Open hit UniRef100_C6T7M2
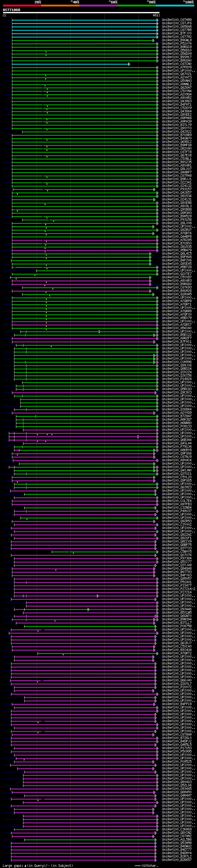This screenshot has width=197, height=868. (x=177, y=37)
